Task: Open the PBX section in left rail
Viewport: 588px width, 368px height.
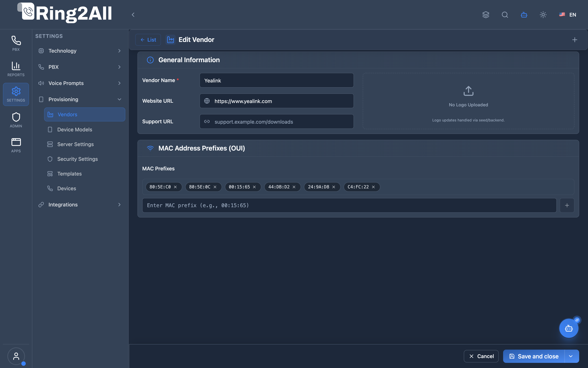Action: (x=16, y=44)
